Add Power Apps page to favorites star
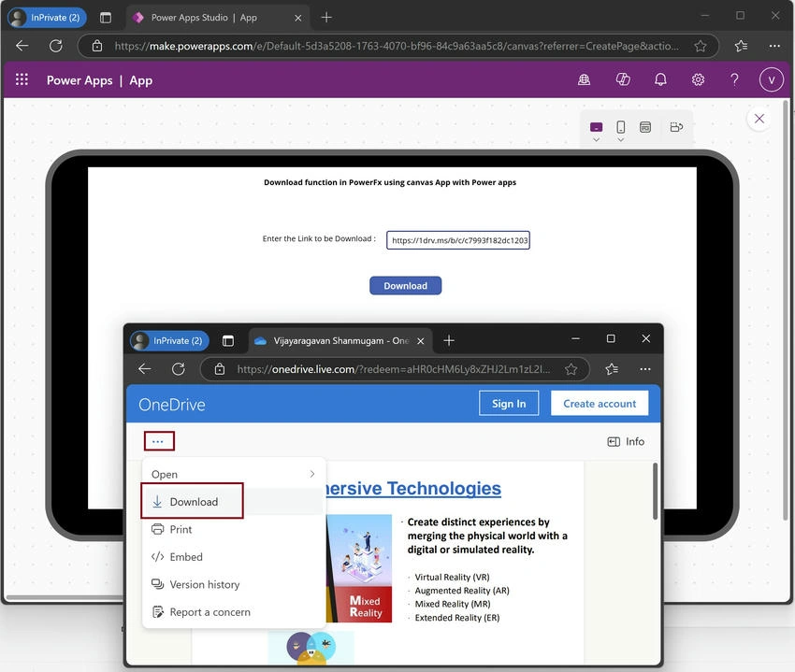Image resolution: width=795 pixels, height=672 pixels. [x=701, y=46]
